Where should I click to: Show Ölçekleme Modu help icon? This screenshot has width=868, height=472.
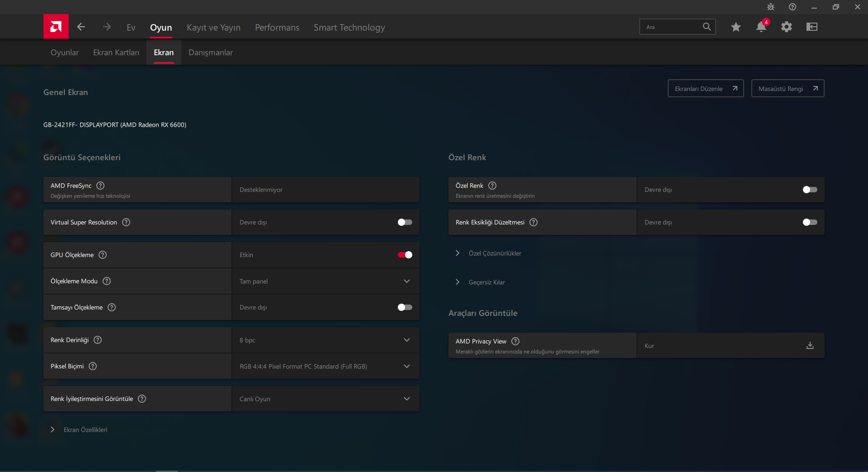point(107,281)
